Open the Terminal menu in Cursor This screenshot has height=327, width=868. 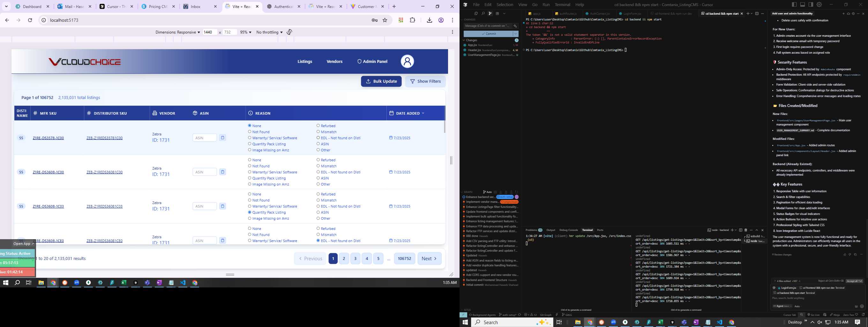(562, 4)
